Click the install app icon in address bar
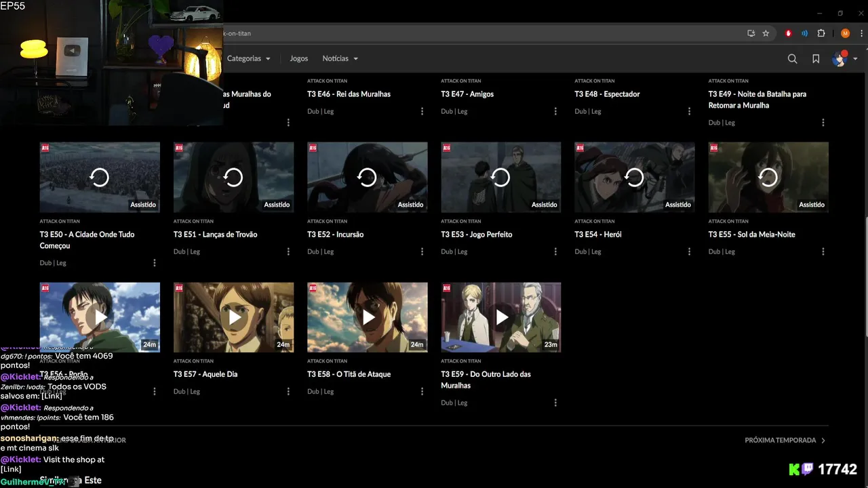Viewport: 868px width, 488px height. coord(751,33)
